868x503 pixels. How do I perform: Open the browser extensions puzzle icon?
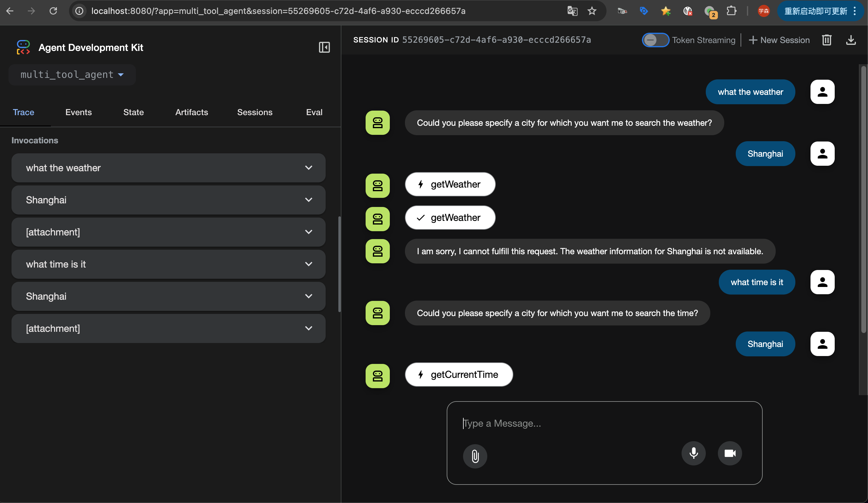click(731, 11)
